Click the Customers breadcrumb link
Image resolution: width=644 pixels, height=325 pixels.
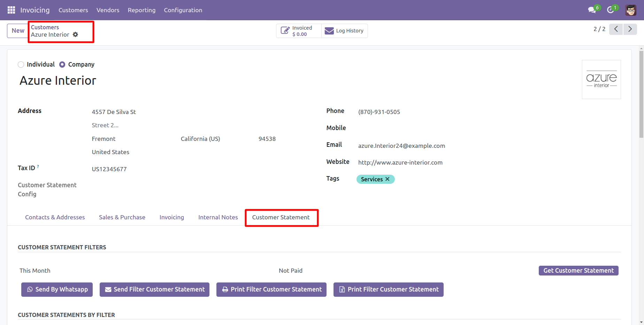coord(45,27)
